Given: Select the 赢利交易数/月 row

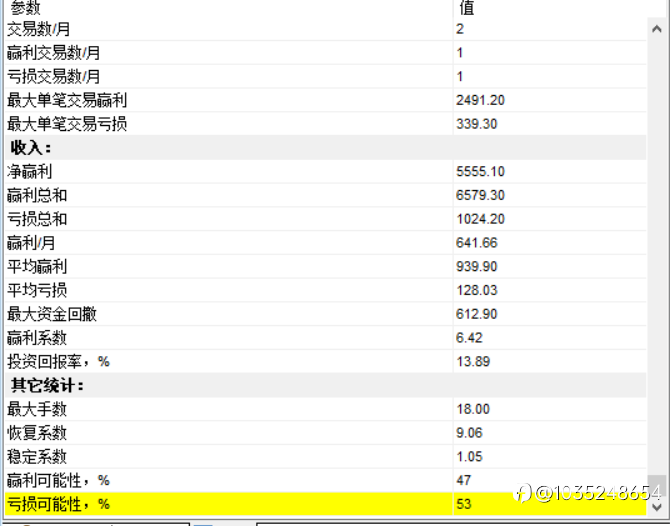Looking at the screenshot, I should (326, 53).
